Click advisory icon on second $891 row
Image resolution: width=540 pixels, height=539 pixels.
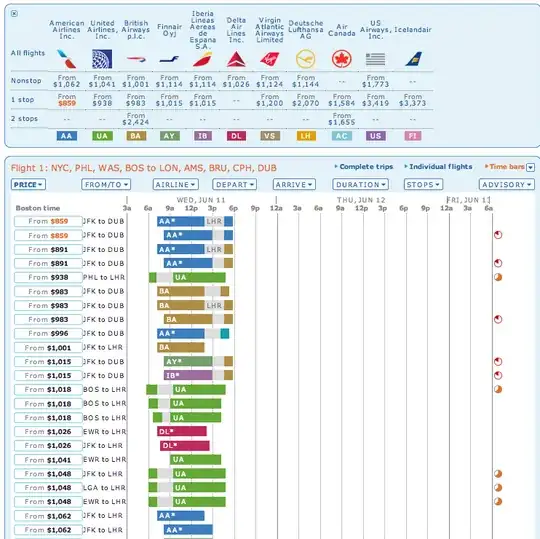(498, 263)
